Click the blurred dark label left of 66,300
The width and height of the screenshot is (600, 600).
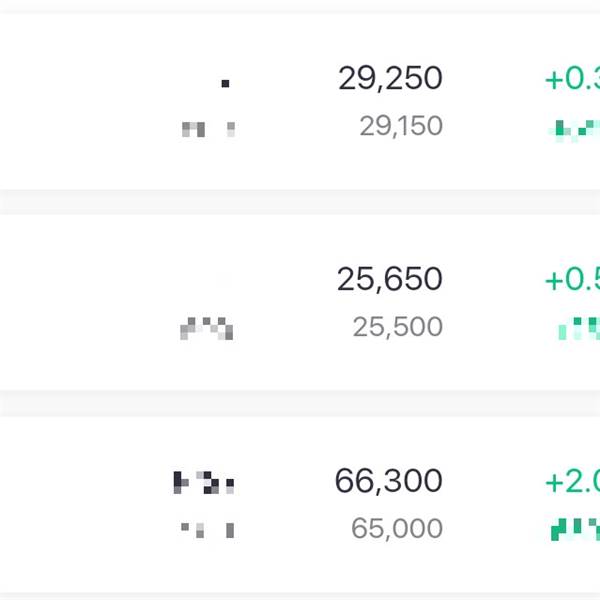(204, 483)
